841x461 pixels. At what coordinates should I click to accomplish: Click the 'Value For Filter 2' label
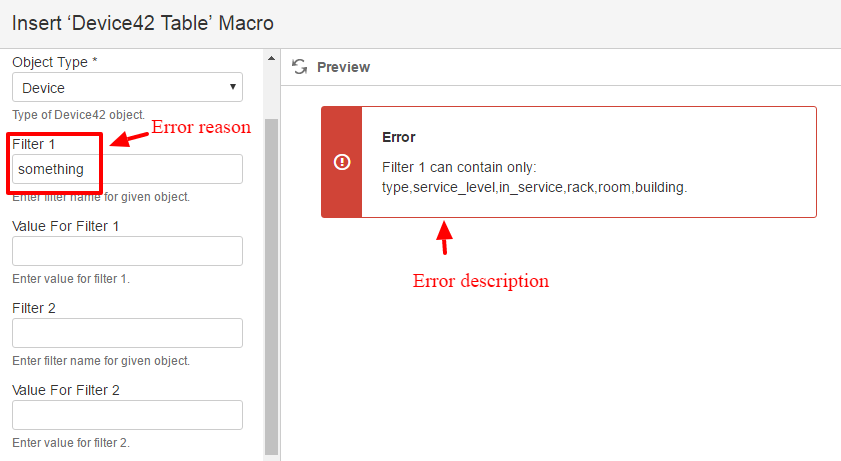click(x=66, y=390)
